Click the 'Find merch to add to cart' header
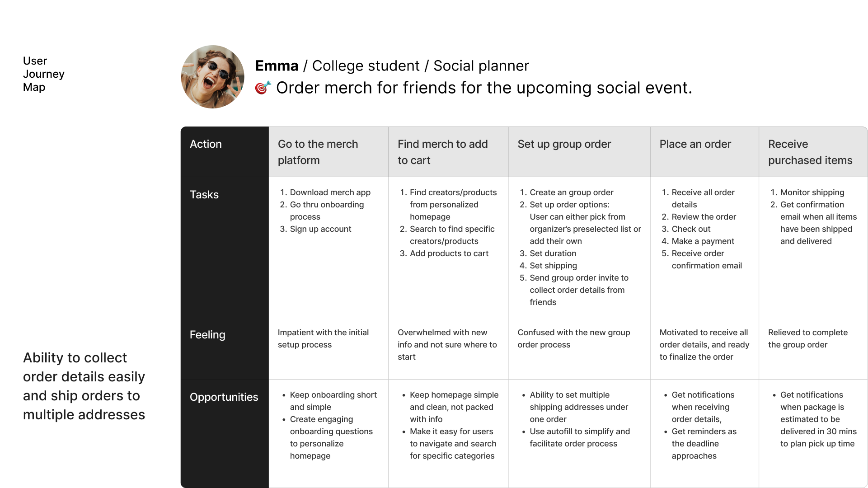 [442, 152]
